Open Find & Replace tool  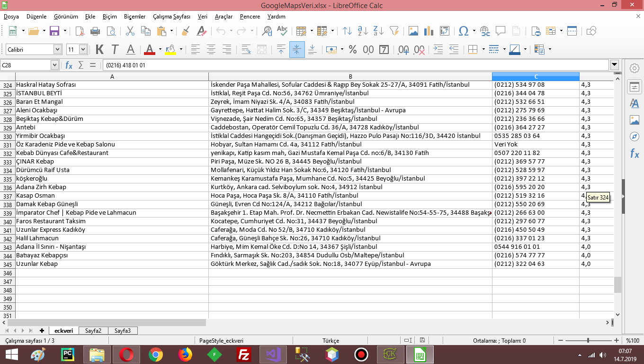pos(267,31)
